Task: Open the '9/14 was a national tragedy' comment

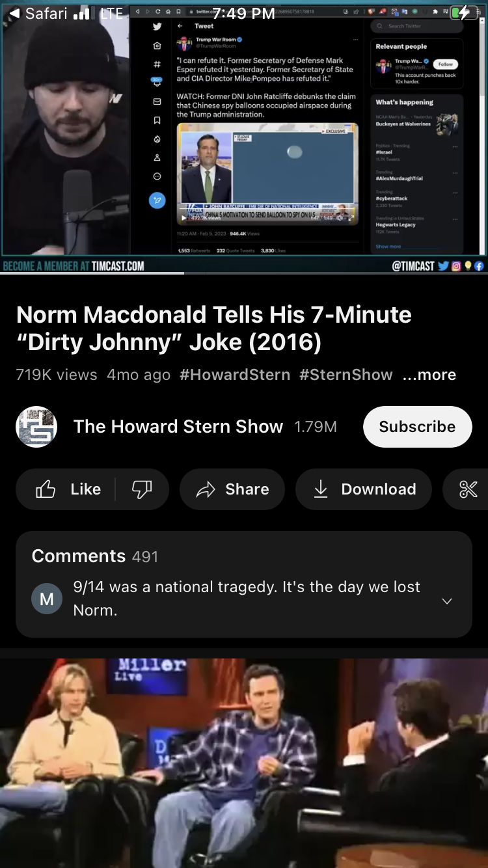Action: pos(247,599)
